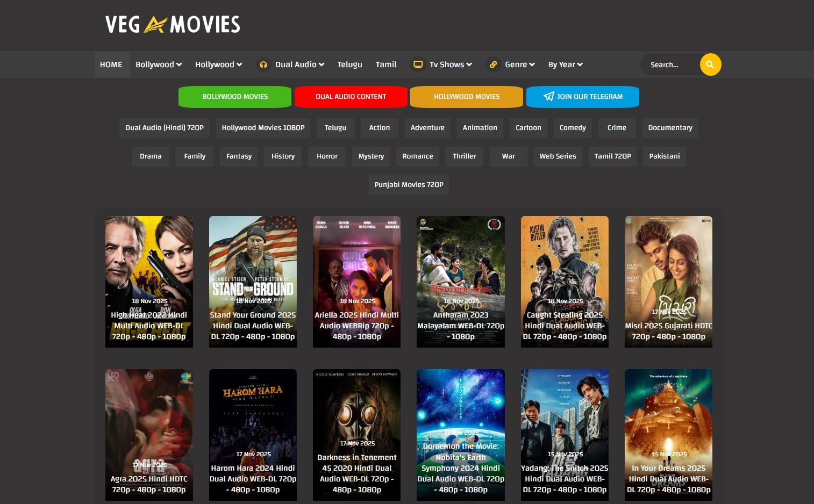The image size is (814, 504).
Task: Open the Crime genre tag
Action: 617,128
